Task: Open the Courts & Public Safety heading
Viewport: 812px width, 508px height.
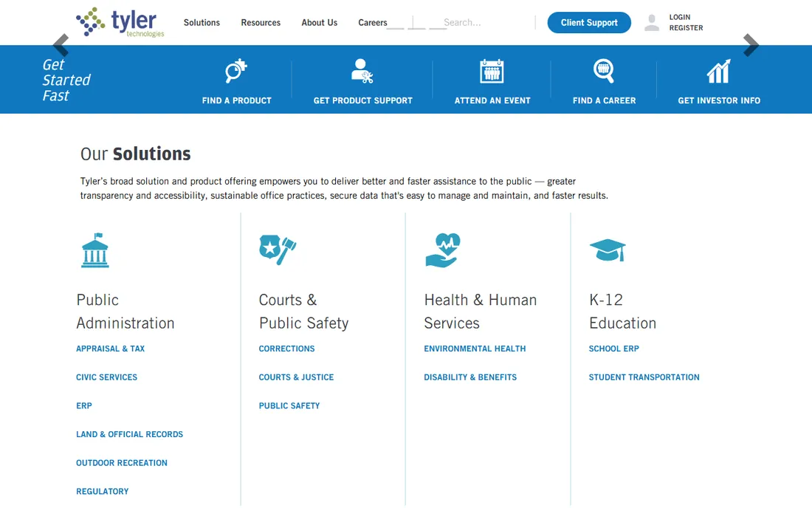Action: 303,311
